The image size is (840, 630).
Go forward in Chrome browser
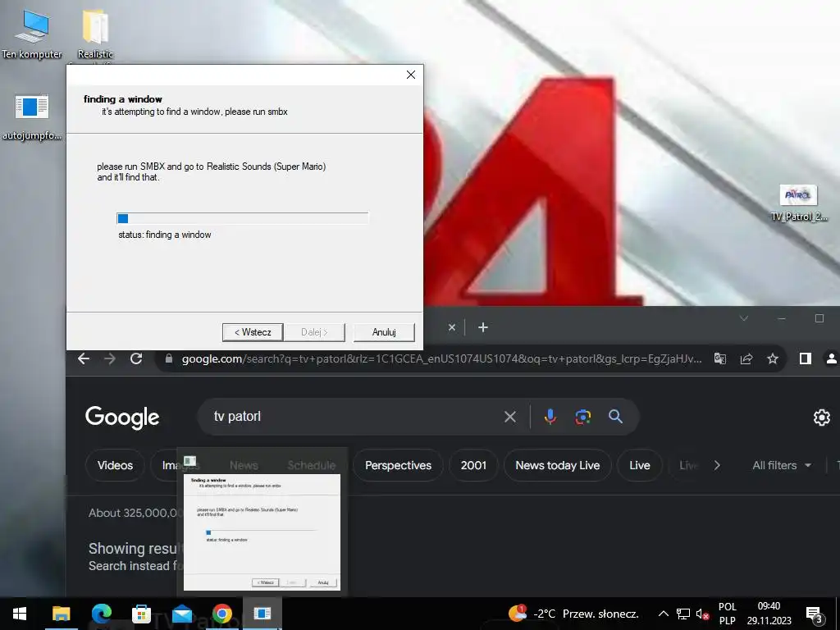110,358
